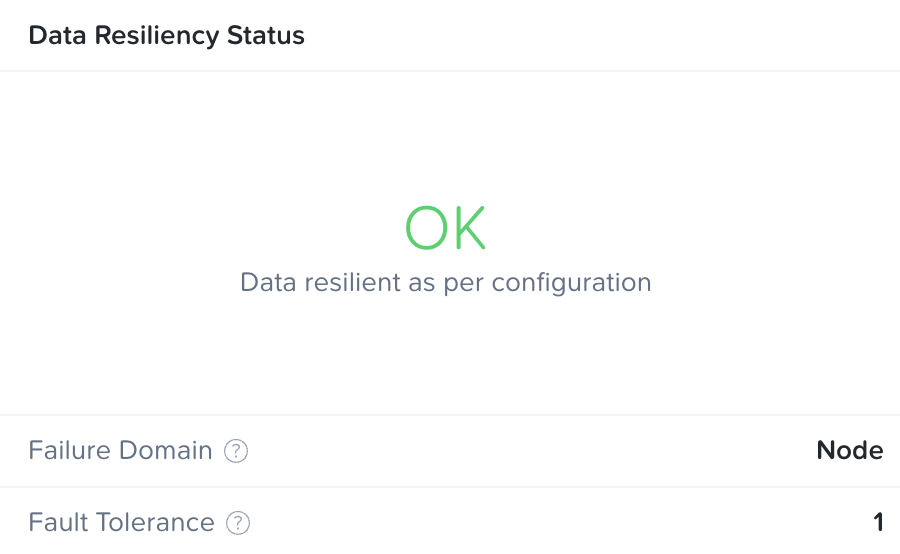Select the 'Data resilient as per configuration' message
This screenshot has height=554, width=900.
pos(445,282)
